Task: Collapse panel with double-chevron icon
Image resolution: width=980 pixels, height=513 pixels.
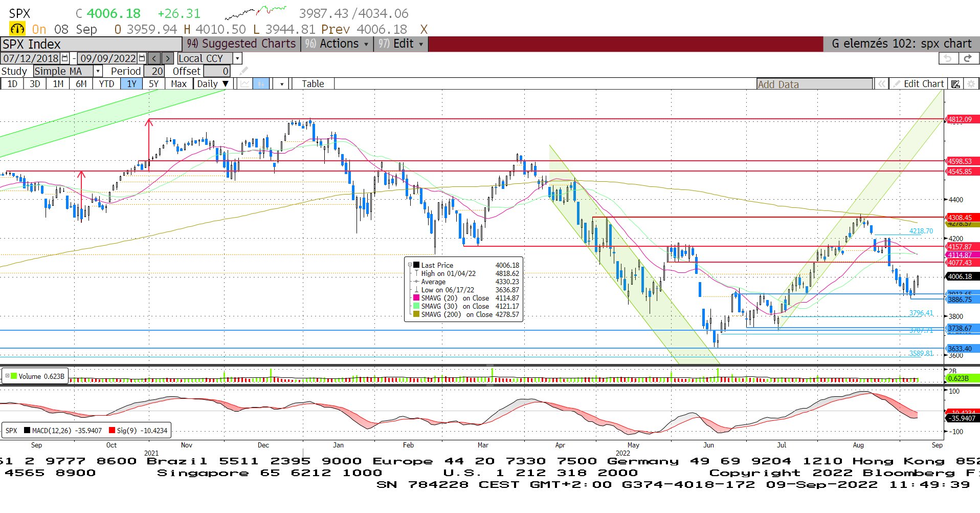Action: 882,84
